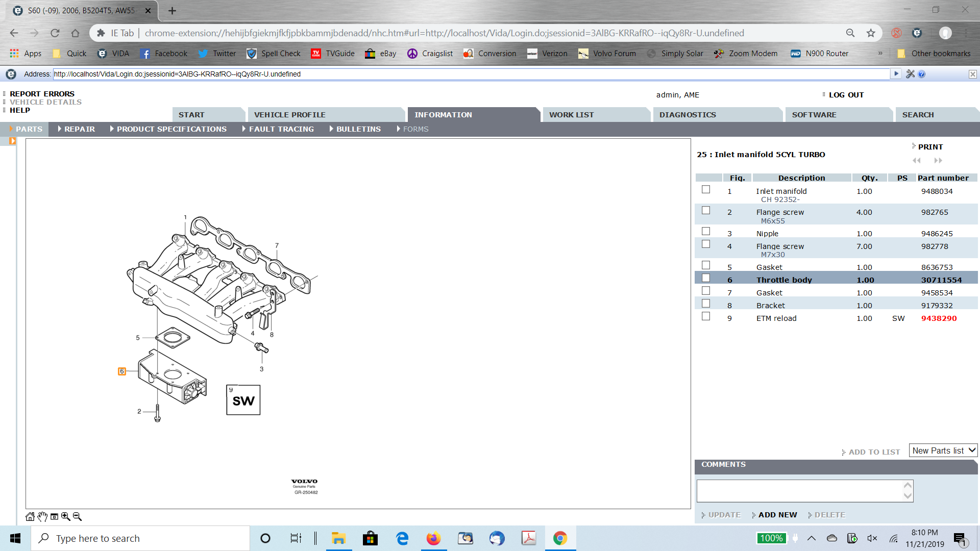
Task: Zoom in on the parts diagram
Action: 66,516
